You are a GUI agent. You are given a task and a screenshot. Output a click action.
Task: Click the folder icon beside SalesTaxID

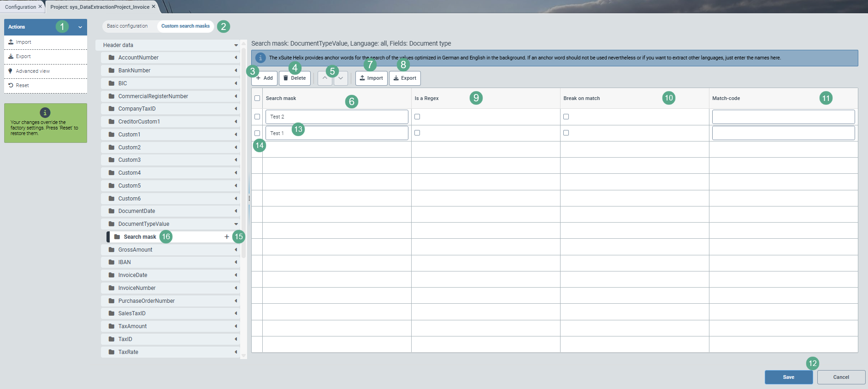pyautogui.click(x=112, y=313)
